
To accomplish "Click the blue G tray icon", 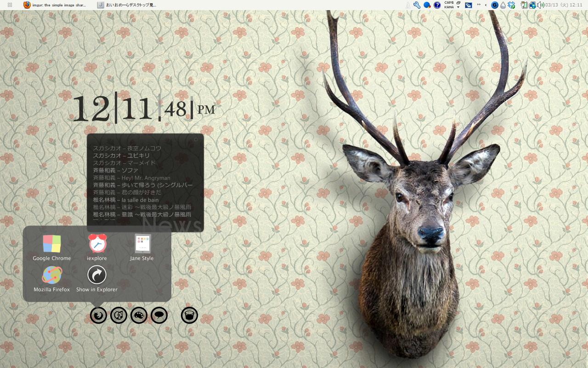I will [x=495, y=5].
